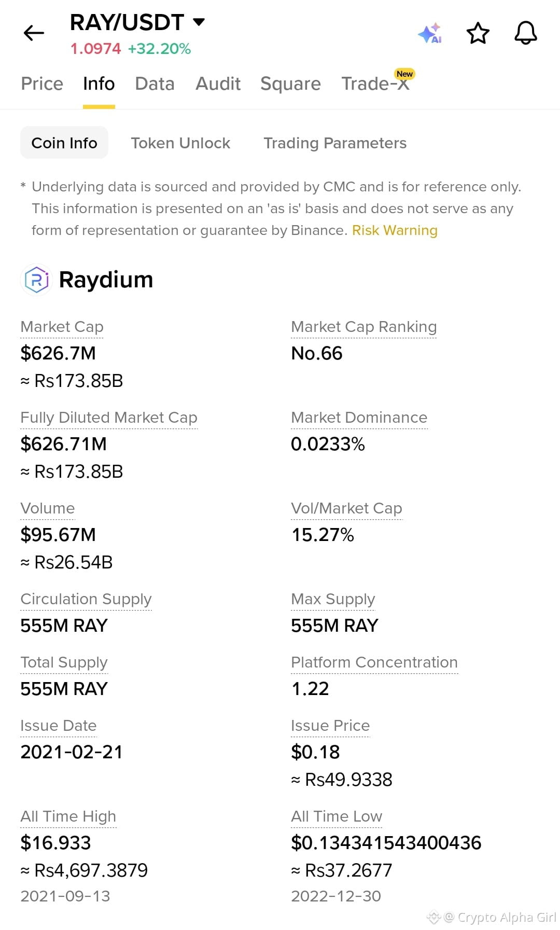Switch to the Price tab
Screen dimensions: 560x930
point(42,84)
